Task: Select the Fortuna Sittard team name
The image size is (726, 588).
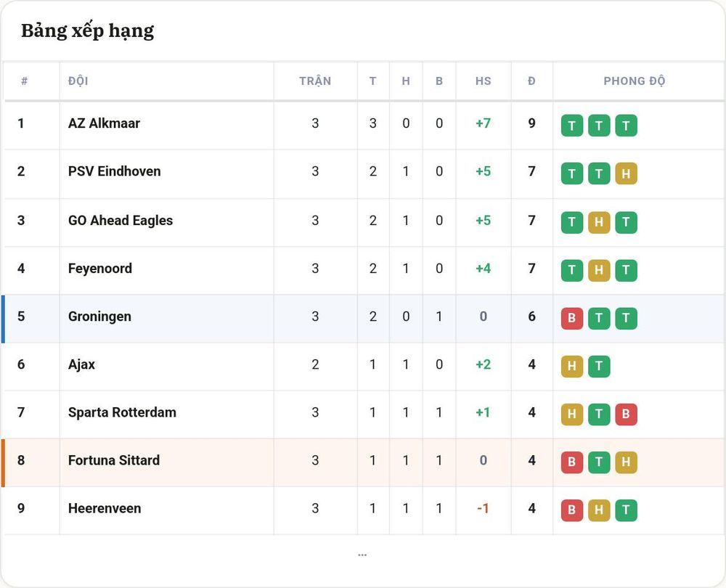Action: pyautogui.click(x=114, y=460)
